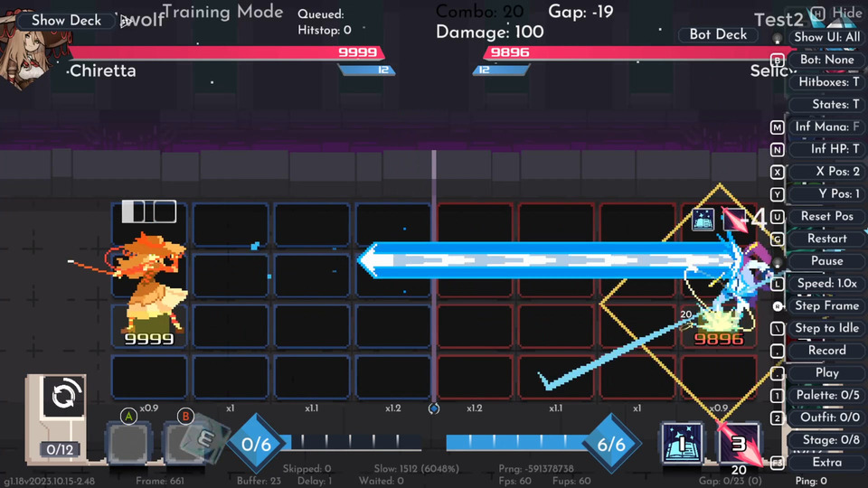
Task: Toggle Inf HP: T setting
Action: [827, 149]
